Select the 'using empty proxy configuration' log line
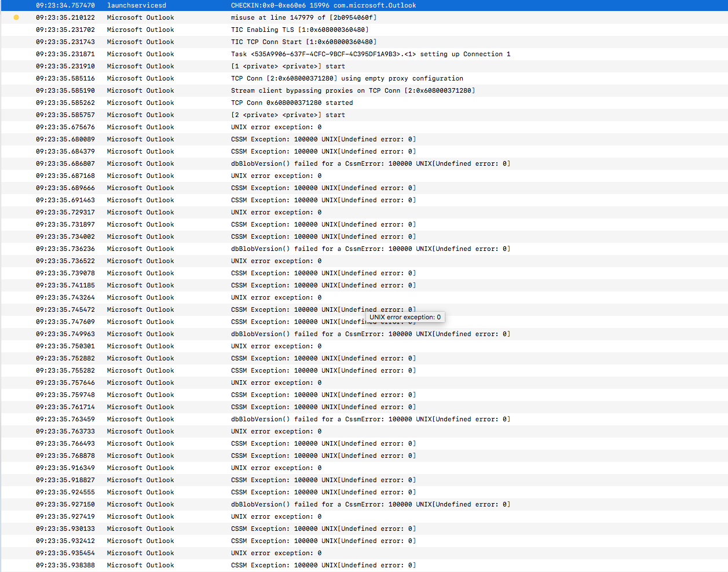 pyautogui.click(x=364, y=78)
